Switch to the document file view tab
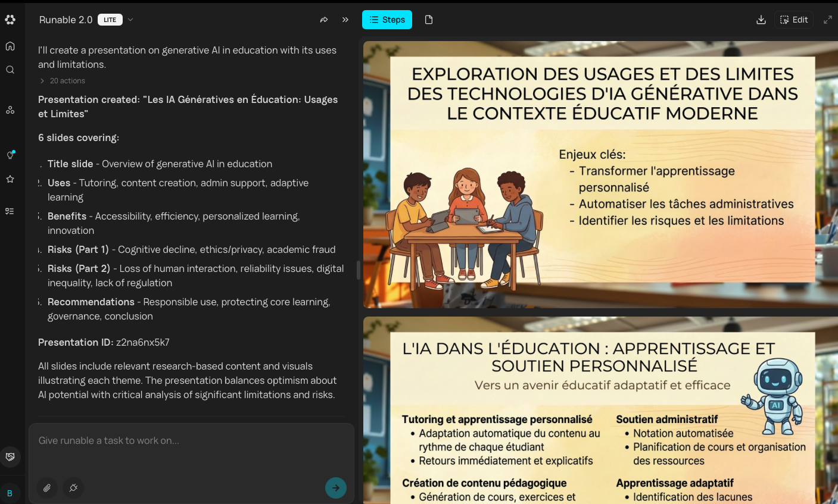The width and height of the screenshot is (838, 504). pos(429,20)
